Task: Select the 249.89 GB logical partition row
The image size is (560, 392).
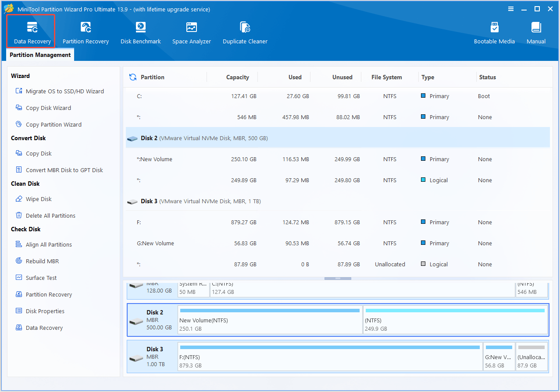Action: (338, 180)
